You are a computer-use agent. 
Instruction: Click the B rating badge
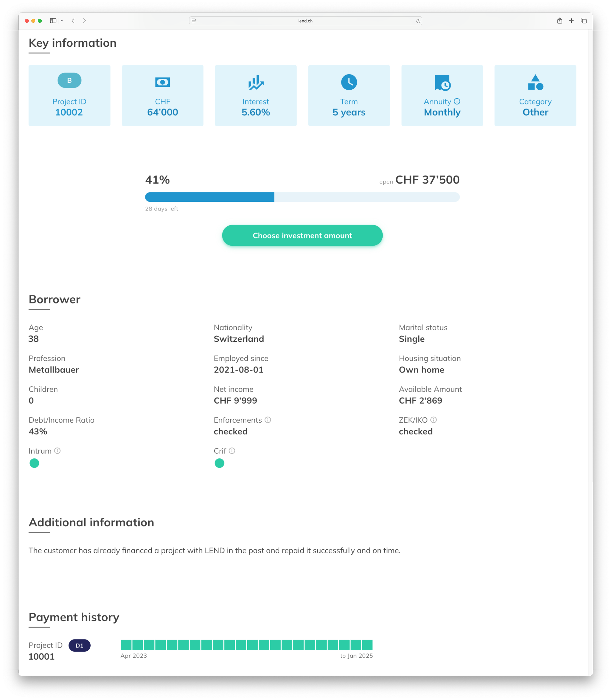click(69, 80)
